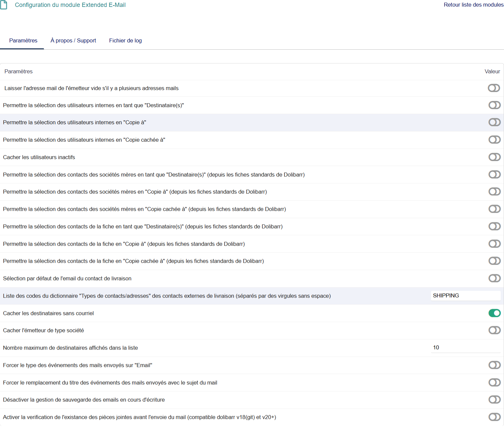Toggle parent company contacts in "Copie cachée à"
Viewport: 504px width, 427px height.
coord(494,209)
